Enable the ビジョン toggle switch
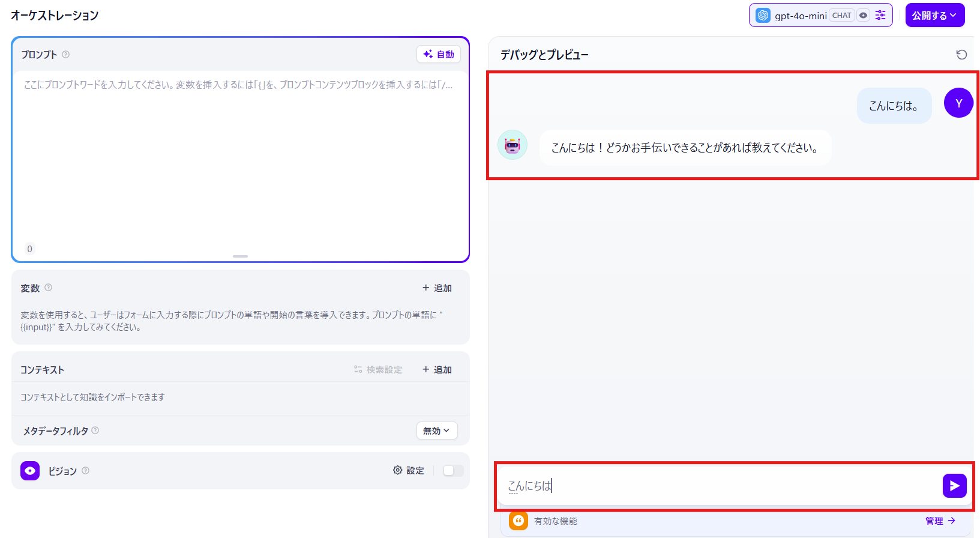Screen dimensions: 980x538 pyautogui.click(x=453, y=471)
